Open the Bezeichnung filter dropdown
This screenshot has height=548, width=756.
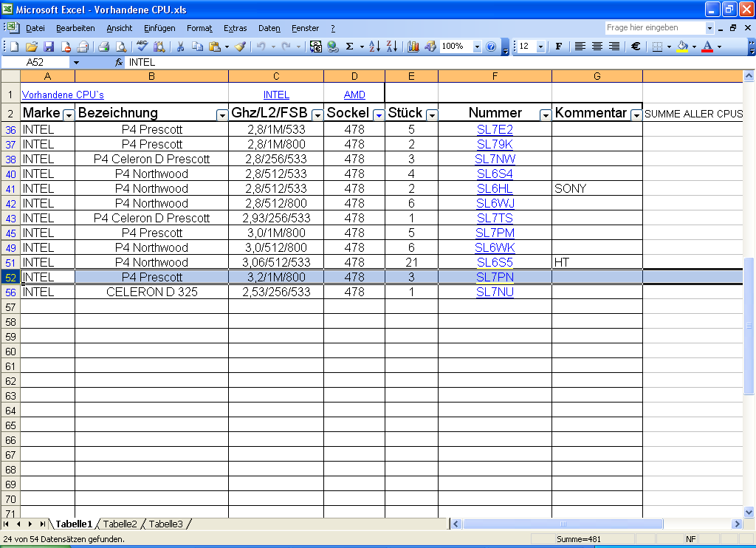[x=221, y=115]
